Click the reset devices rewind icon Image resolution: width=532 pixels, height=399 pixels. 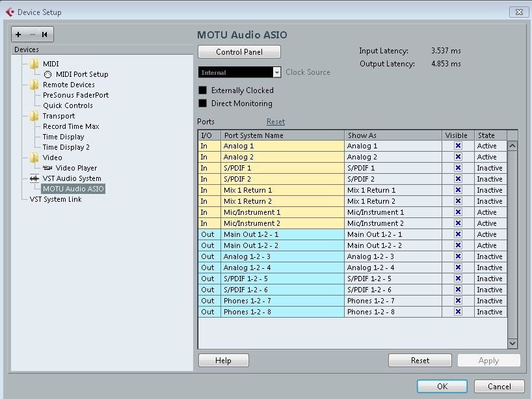pos(44,34)
